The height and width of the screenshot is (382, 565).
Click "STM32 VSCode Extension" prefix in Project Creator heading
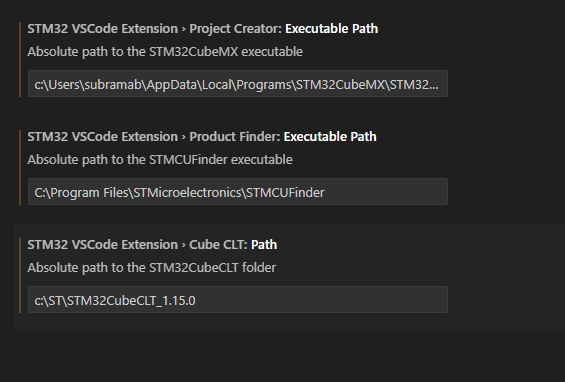103,29
